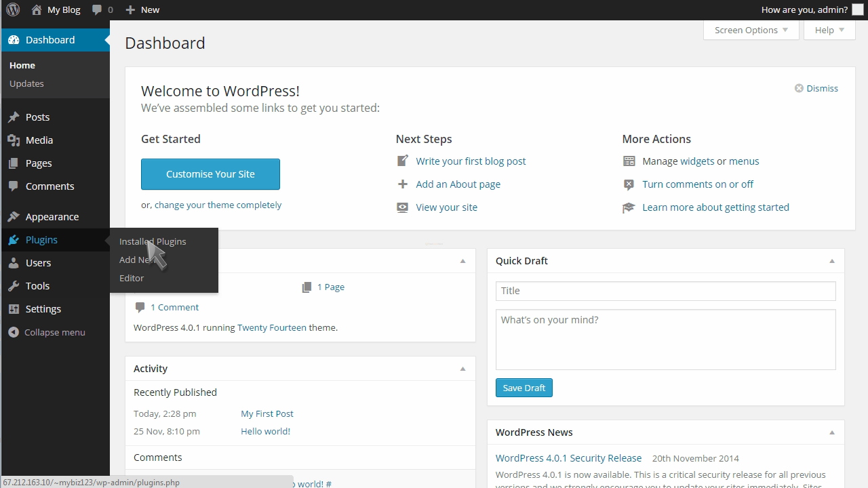
Task: Toggle the checkbox next to How are you, admin
Action: pyautogui.click(x=859, y=9)
